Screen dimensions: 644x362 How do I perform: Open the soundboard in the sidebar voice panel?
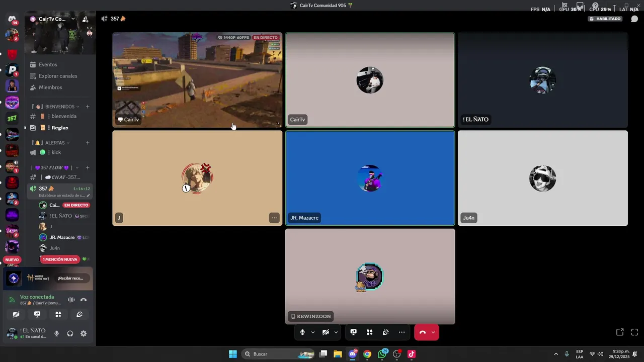[x=79, y=314]
